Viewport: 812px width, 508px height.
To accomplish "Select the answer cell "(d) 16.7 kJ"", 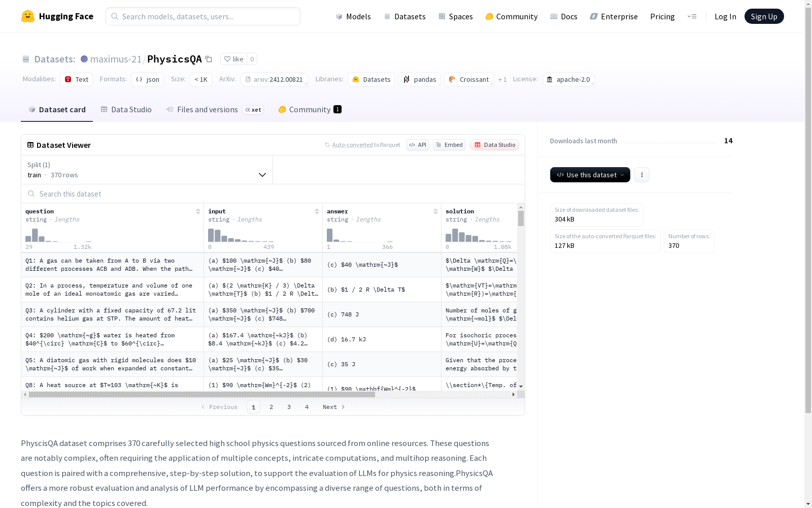I will point(382,339).
